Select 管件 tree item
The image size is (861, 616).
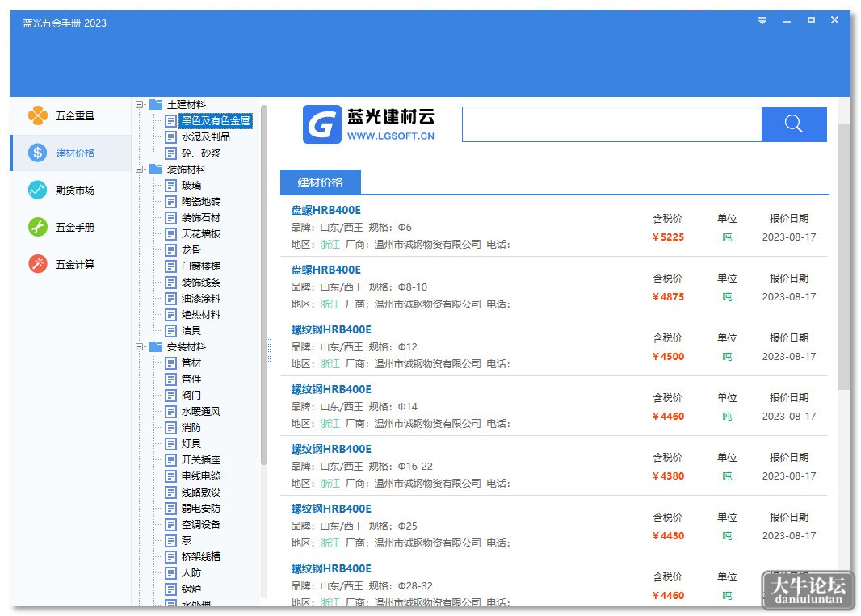(x=191, y=379)
